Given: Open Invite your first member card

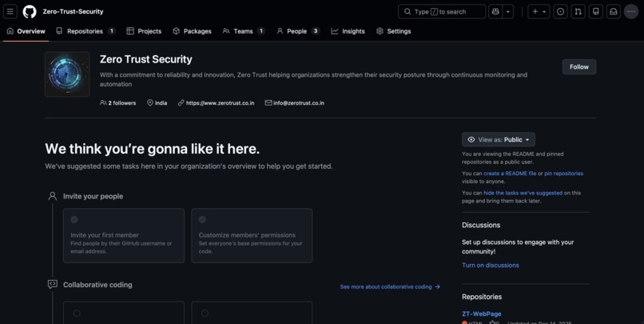Looking at the screenshot, I should [x=124, y=235].
